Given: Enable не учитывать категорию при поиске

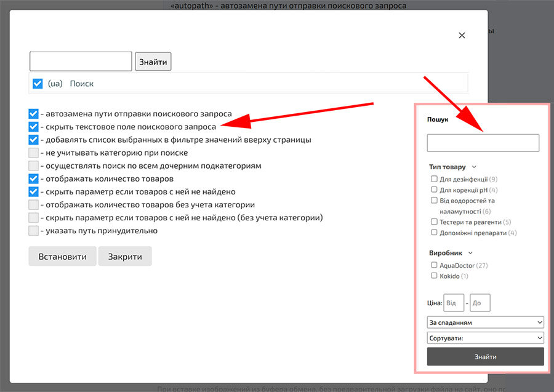Looking at the screenshot, I should [33, 153].
